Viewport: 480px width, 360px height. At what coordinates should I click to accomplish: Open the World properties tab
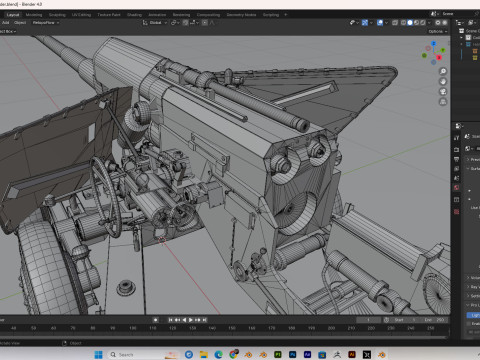[x=457, y=188]
